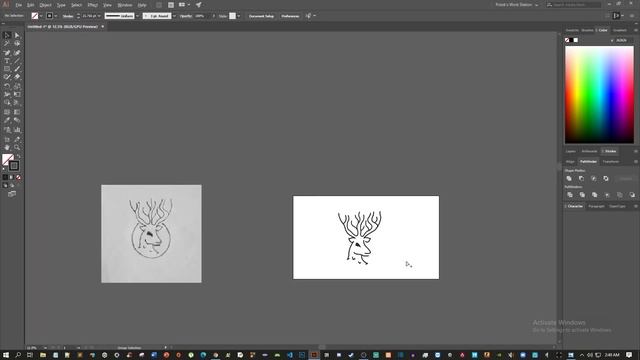Switch to the Align panel tab
This screenshot has width=640, height=360.
[570, 162]
